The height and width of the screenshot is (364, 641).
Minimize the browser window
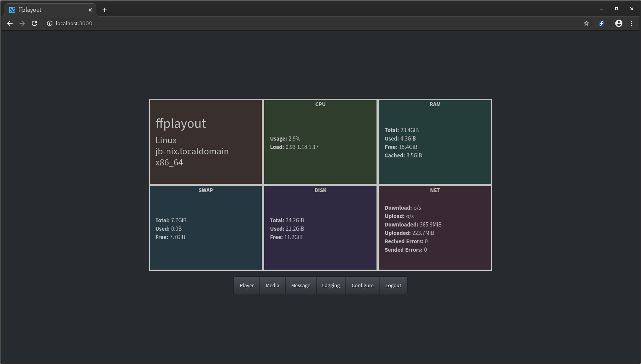click(x=601, y=9)
